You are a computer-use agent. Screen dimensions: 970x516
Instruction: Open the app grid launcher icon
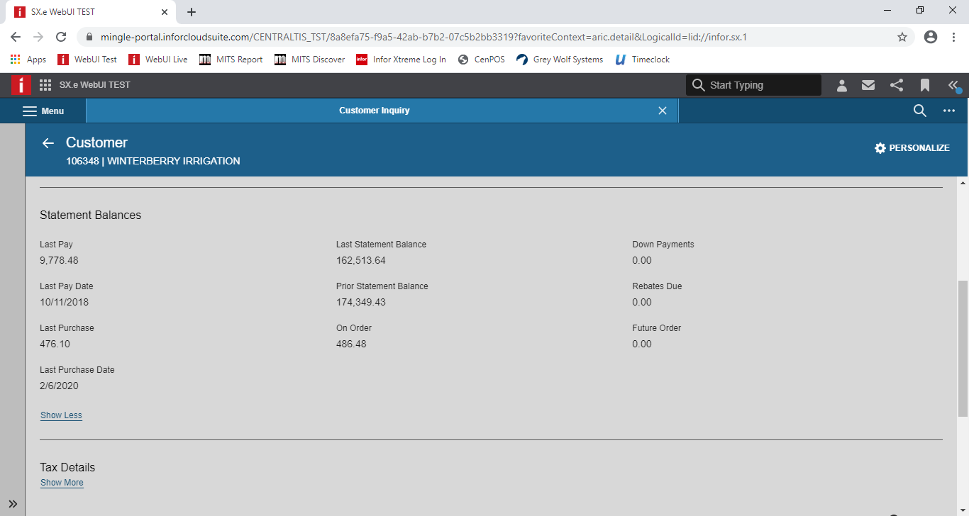point(45,85)
